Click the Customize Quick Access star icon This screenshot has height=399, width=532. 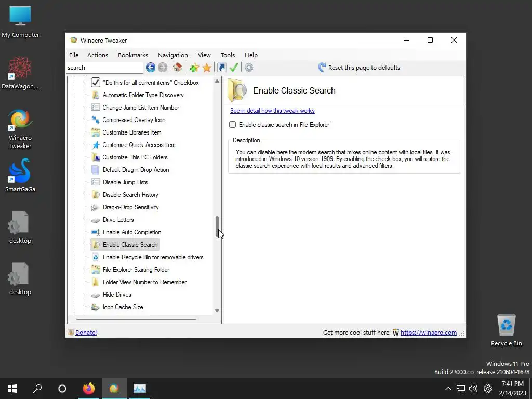pyautogui.click(x=96, y=145)
